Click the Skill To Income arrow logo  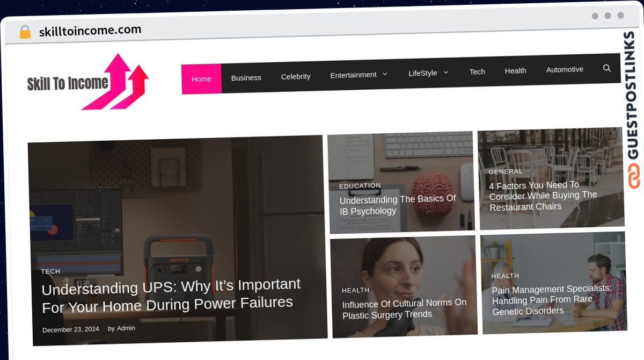[x=88, y=82]
